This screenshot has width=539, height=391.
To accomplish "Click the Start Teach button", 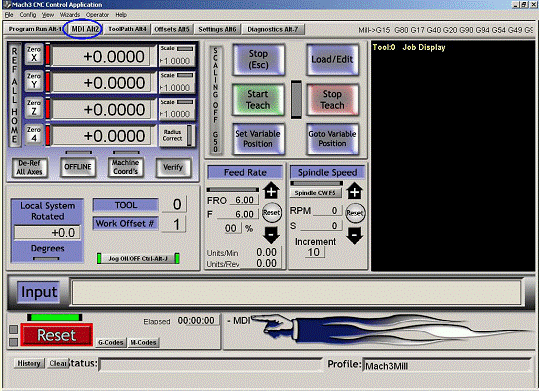I will [258, 100].
